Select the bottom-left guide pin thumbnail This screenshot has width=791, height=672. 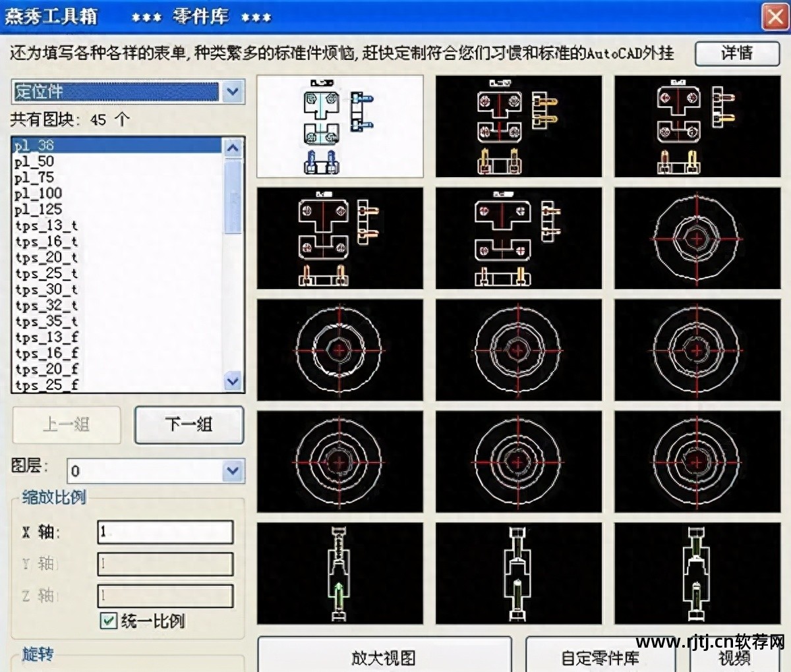pos(339,573)
